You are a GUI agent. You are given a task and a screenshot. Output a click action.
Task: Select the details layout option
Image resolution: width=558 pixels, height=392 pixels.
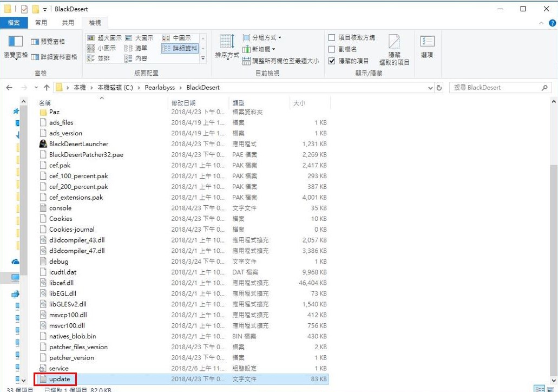coord(179,48)
